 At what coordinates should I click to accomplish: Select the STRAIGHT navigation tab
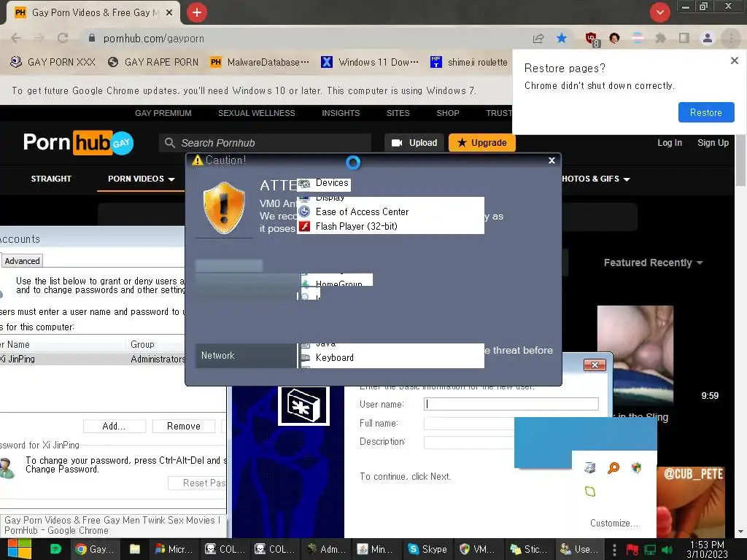pos(51,179)
